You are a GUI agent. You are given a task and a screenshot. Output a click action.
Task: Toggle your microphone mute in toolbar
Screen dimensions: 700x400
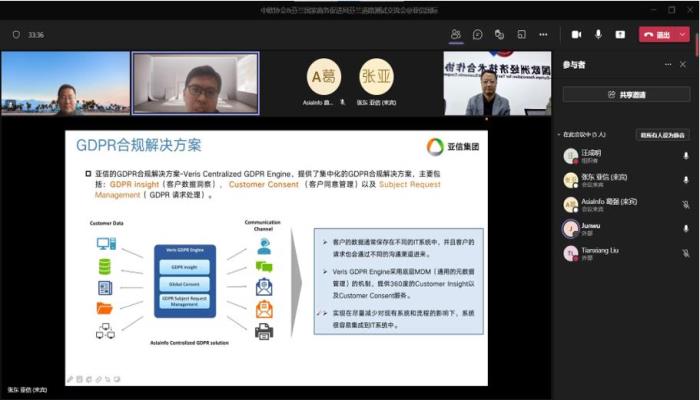click(598, 34)
